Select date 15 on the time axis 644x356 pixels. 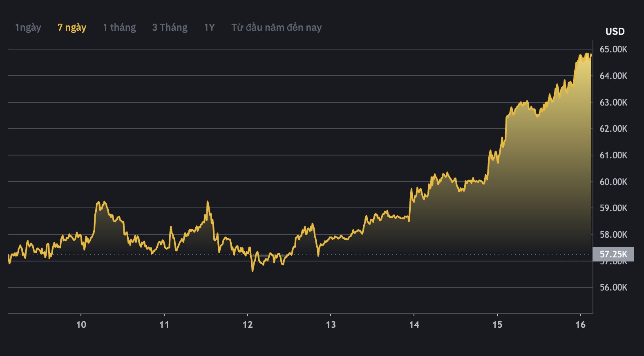(497, 324)
